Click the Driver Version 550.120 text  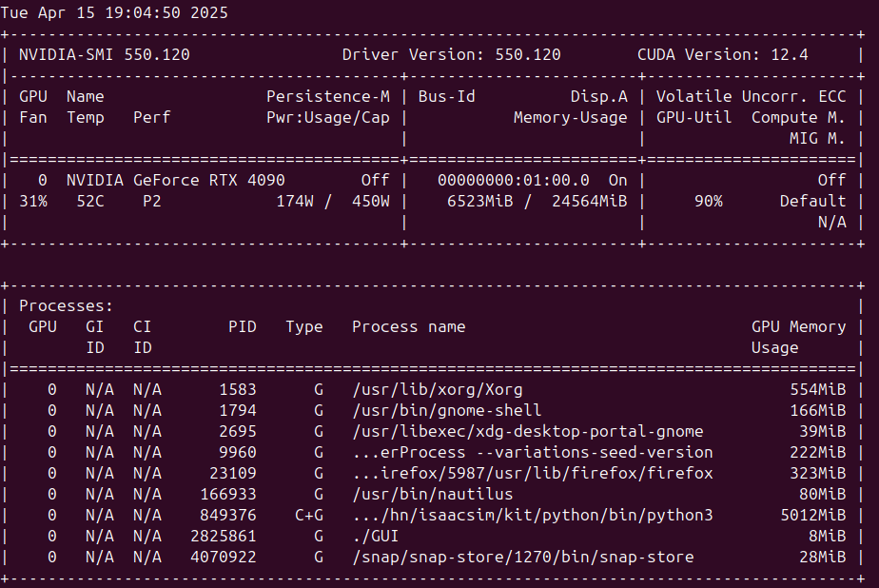pyautogui.click(x=451, y=55)
